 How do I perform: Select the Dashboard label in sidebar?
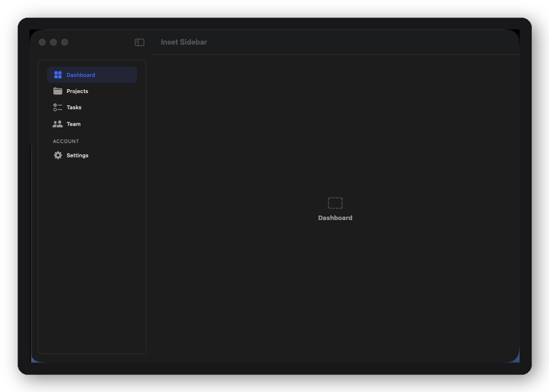81,75
